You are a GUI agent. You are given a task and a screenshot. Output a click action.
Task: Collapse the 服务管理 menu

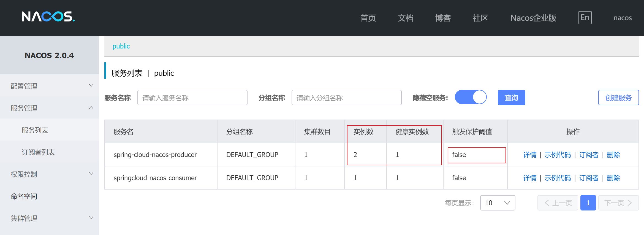click(49, 108)
